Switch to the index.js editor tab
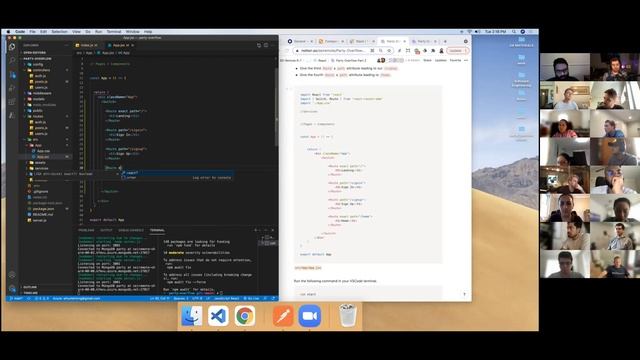 [x=87, y=45]
